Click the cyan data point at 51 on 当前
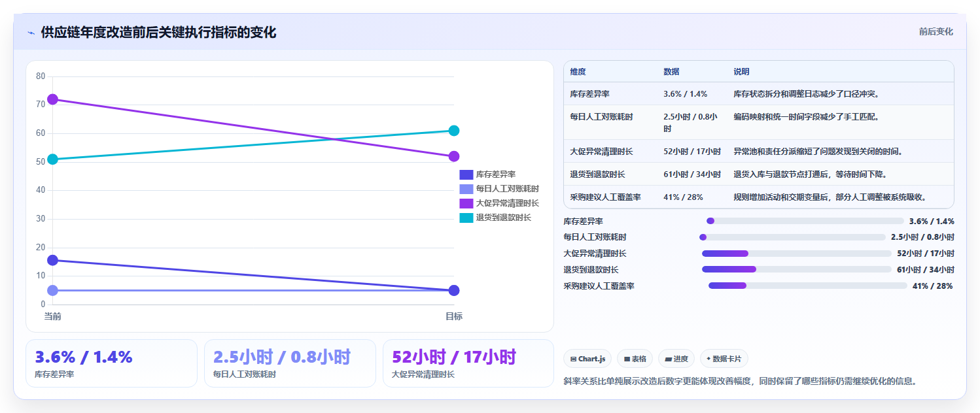Image resolution: width=980 pixels, height=413 pixels. pos(53,159)
